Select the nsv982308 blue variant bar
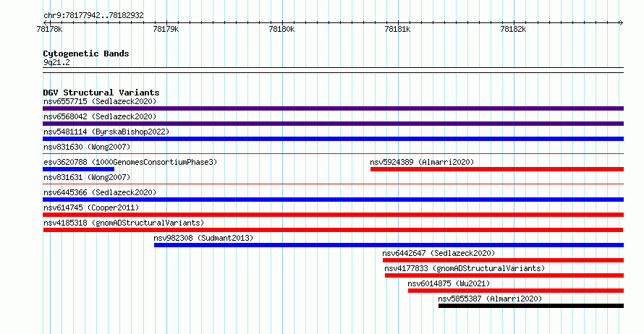644x334 pixels. coord(389,245)
